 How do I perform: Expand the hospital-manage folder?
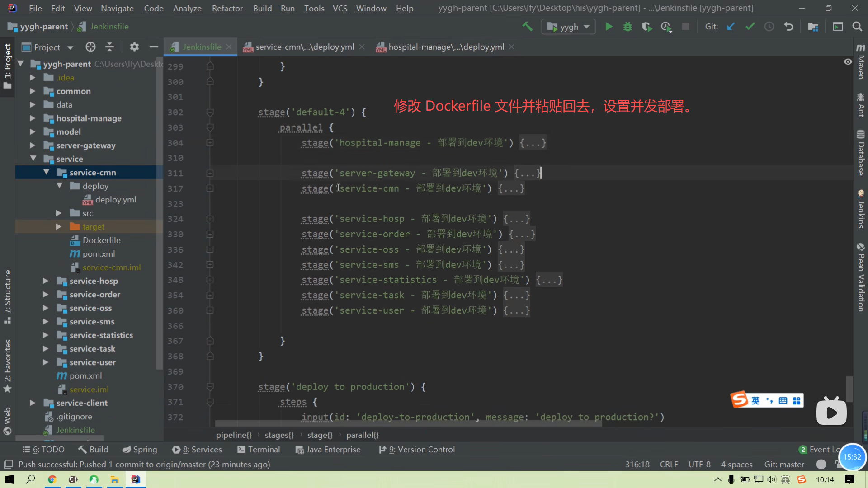coord(32,118)
